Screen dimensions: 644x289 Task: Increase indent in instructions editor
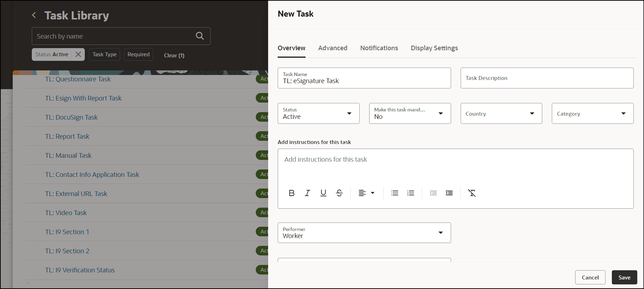point(449,193)
